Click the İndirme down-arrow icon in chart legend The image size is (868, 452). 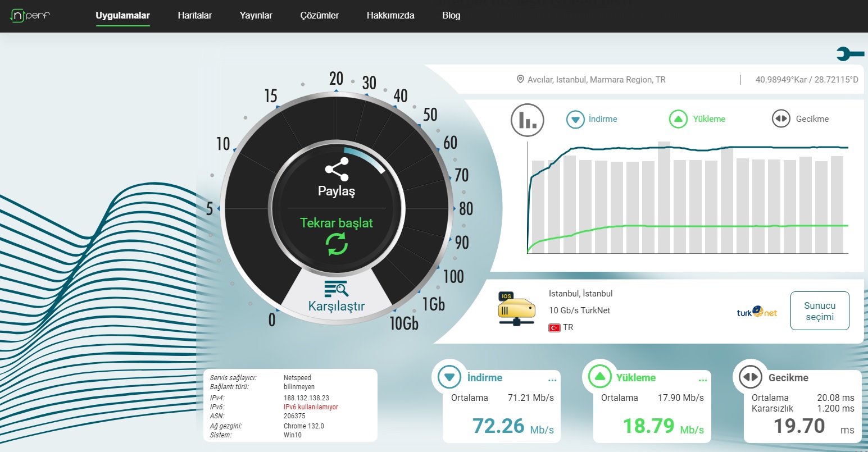[575, 119]
